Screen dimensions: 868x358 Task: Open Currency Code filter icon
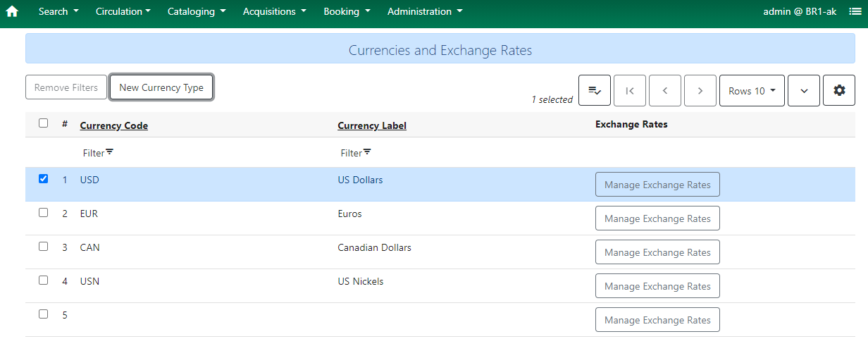click(109, 152)
